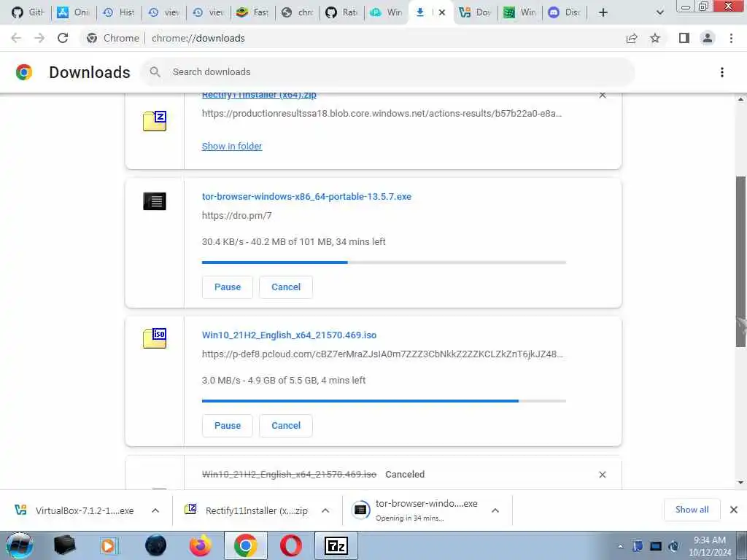Switch to the Rat GitHub tab

tap(342, 12)
